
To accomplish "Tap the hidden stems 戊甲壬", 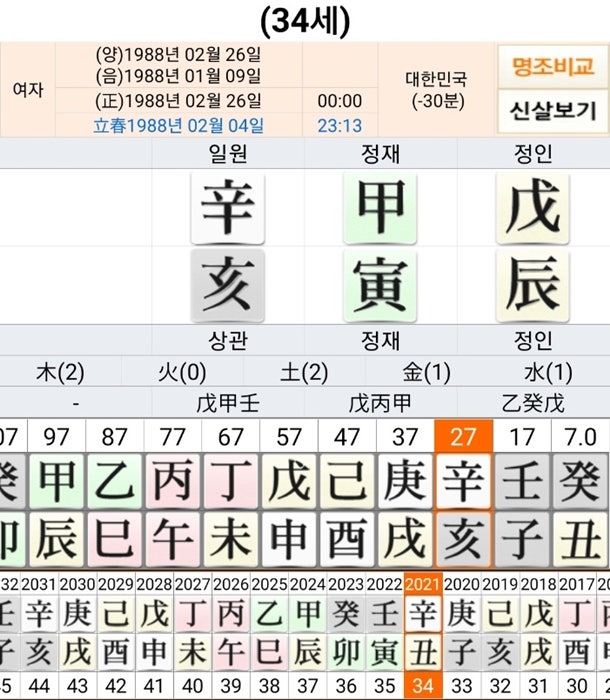I will 228,404.
